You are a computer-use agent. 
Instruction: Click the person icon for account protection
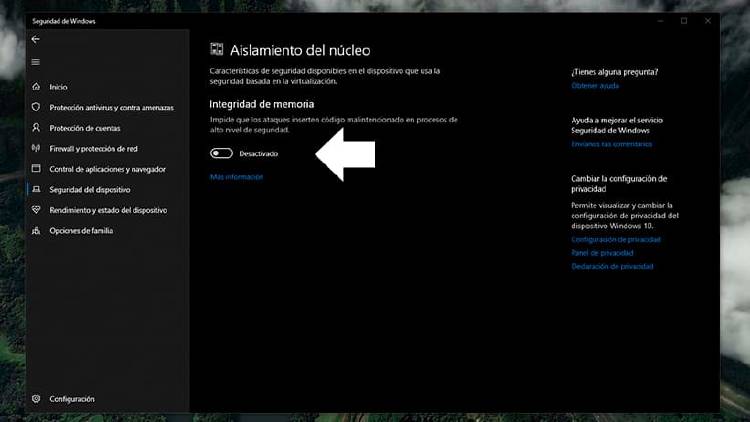(x=36, y=128)
